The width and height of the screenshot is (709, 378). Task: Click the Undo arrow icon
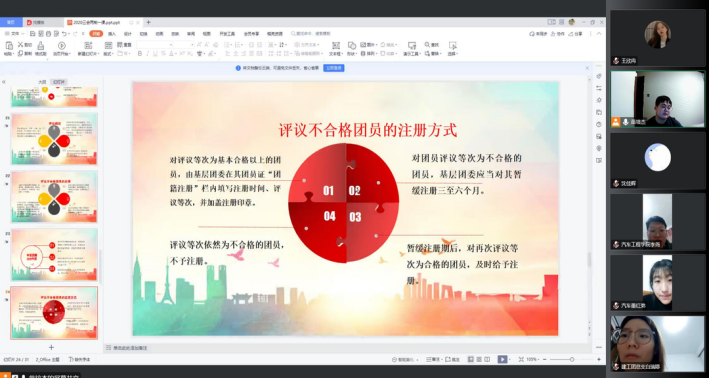pos(64,34)
